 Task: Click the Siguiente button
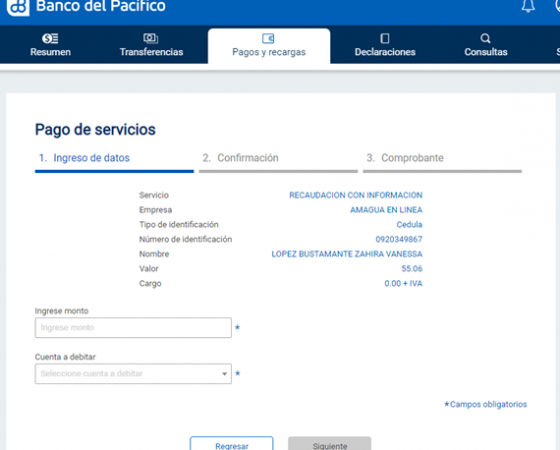coord(330,444)
